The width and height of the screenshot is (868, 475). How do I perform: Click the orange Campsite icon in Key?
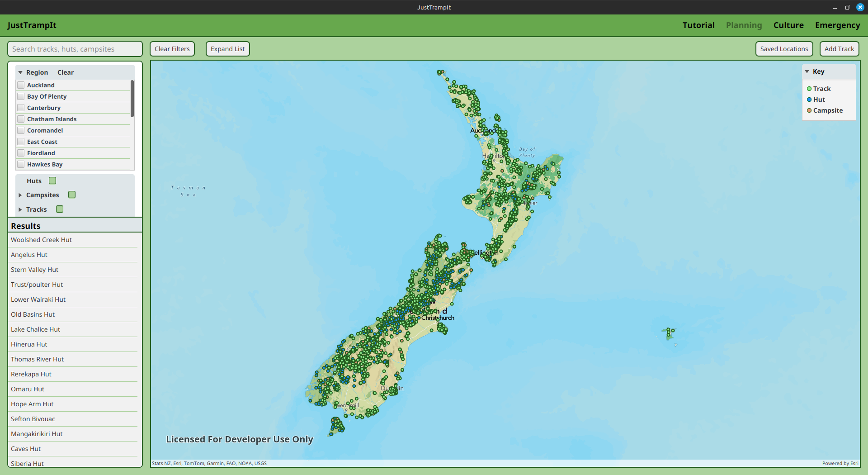click(x=809, y=110)
